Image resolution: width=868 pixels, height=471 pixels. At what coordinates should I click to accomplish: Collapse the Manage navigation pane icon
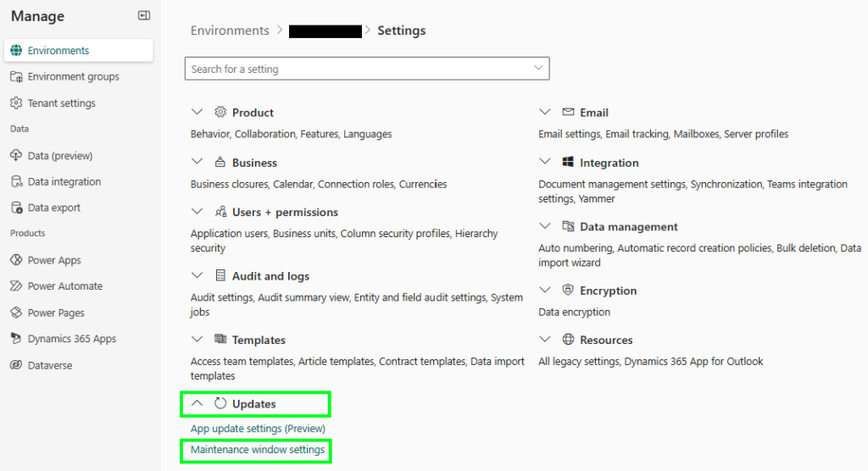[x=144, y=16]
